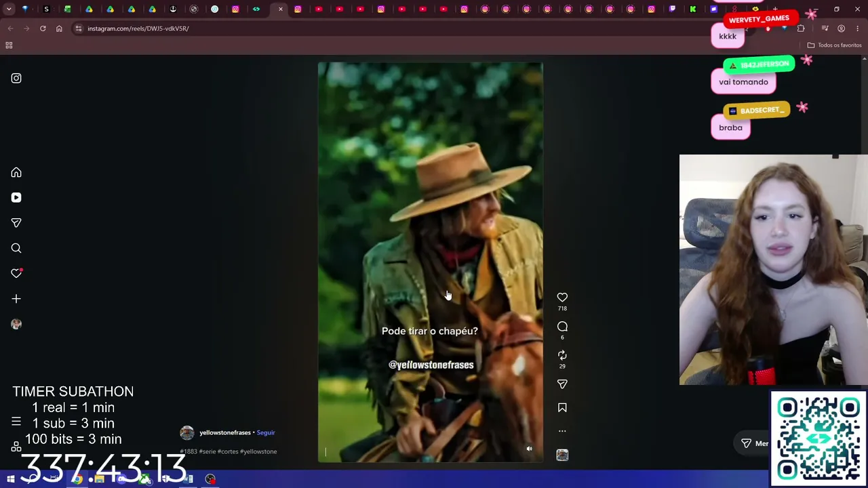
Task: Click the browser home button
Action: click(59, 28)
